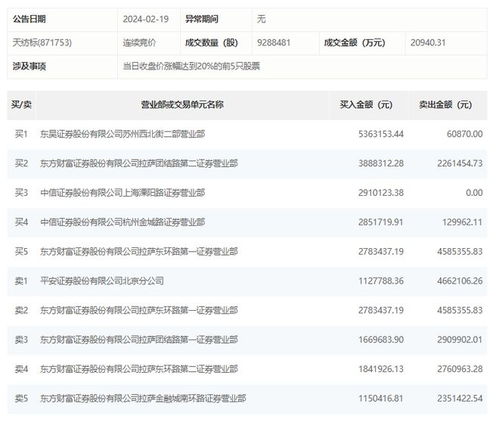Click the description 当日收盘价涨幅达到20%的前5只股票
Image resolution: width=499 pixels, height=425 pixels.
click(191, 66)
